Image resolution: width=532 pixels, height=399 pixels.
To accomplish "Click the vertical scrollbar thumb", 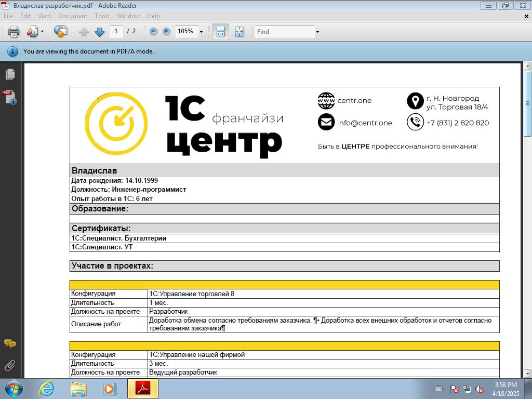I will pos(527,103).
